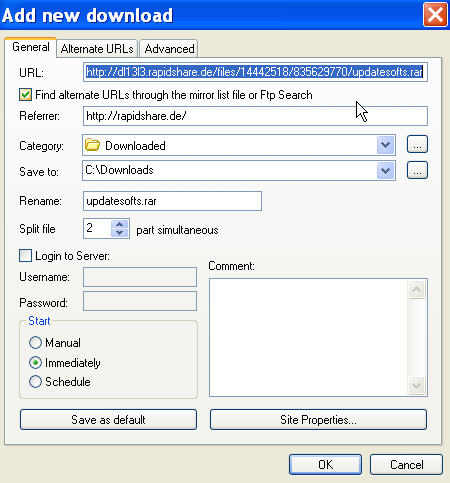Click the browse button next to Save to
Screen dimensions: 450x483
point(417,170)
